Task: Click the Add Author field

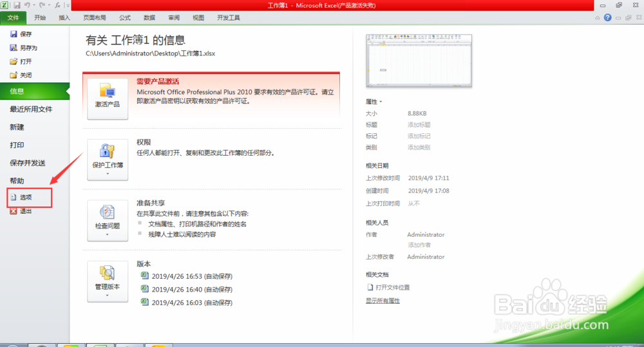Action: pos(419,245)
